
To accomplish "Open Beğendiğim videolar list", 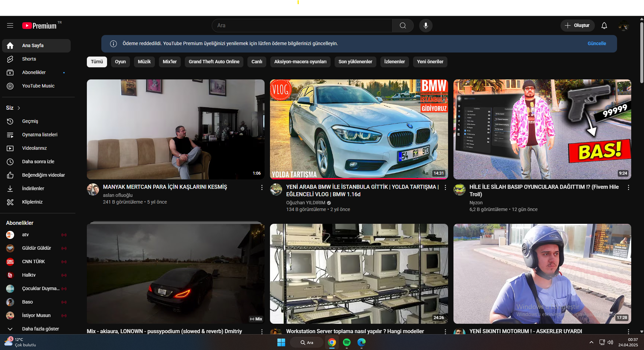I will [x=36, y=175].
